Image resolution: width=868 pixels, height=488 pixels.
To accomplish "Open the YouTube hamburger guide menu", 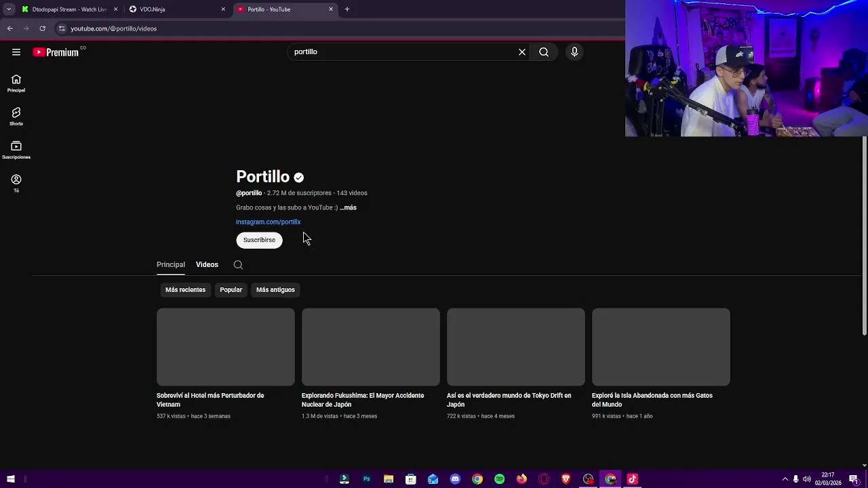I will click(x=16, y=52).
